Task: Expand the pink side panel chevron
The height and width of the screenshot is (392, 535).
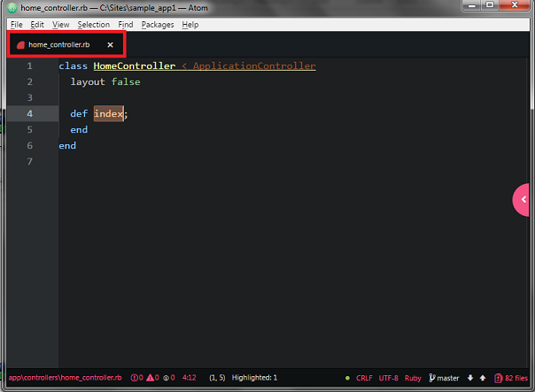Action: 522,200
